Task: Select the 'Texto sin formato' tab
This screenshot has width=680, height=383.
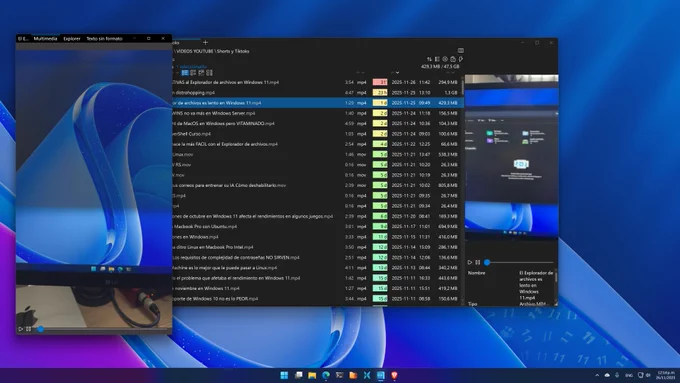Action: tap(104, 39)
